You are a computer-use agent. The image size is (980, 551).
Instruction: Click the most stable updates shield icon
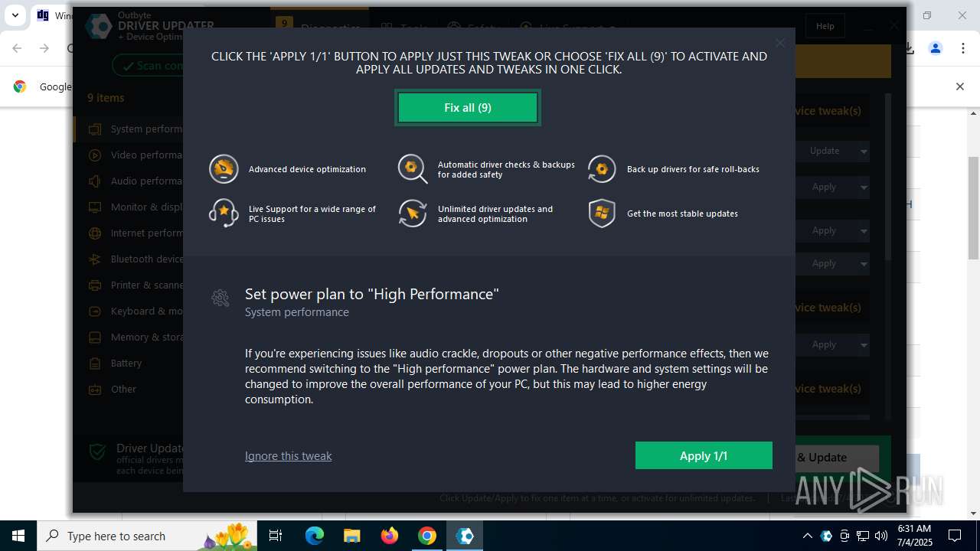tap(602, 214)
